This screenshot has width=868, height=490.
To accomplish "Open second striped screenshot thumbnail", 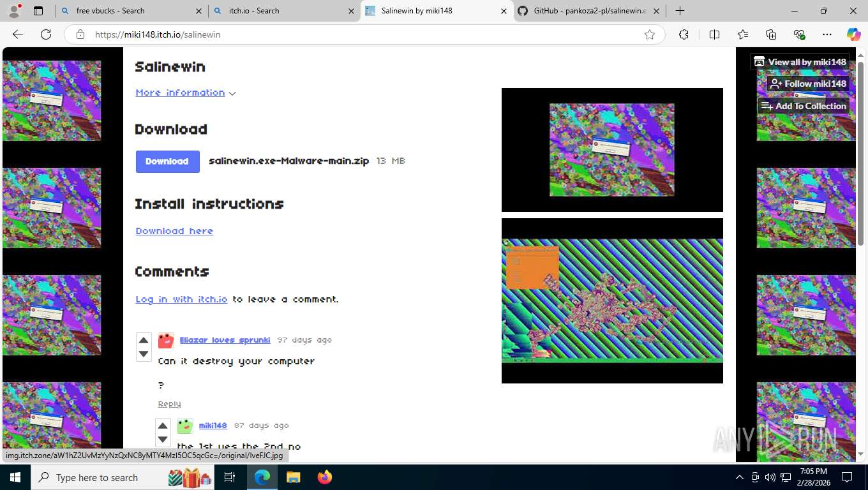I will pos(612,301).
